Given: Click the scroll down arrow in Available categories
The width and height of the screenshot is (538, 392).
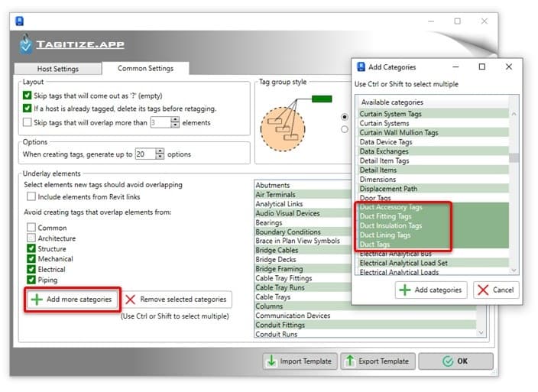Looking at the screenshot, I should [x=514, y=271].
